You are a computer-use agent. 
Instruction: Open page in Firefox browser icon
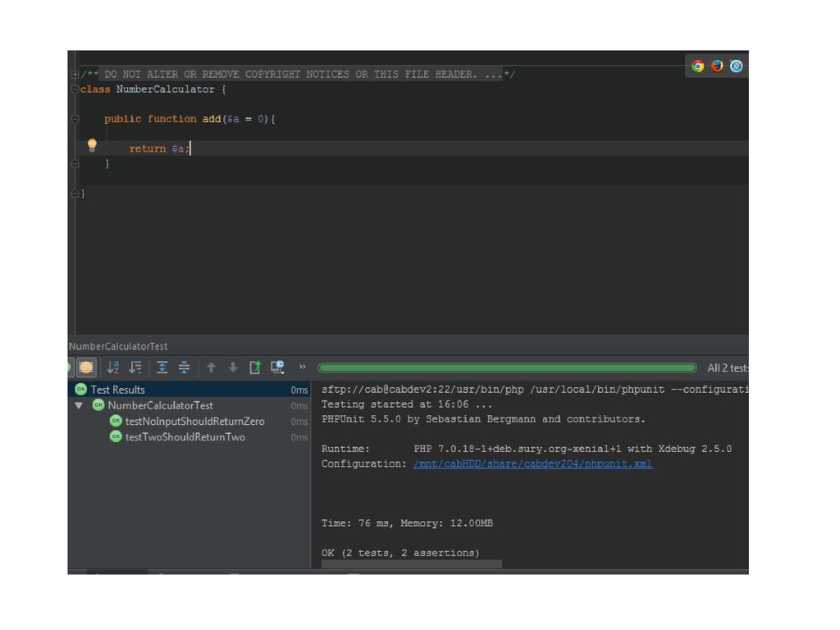pos(717,66)
